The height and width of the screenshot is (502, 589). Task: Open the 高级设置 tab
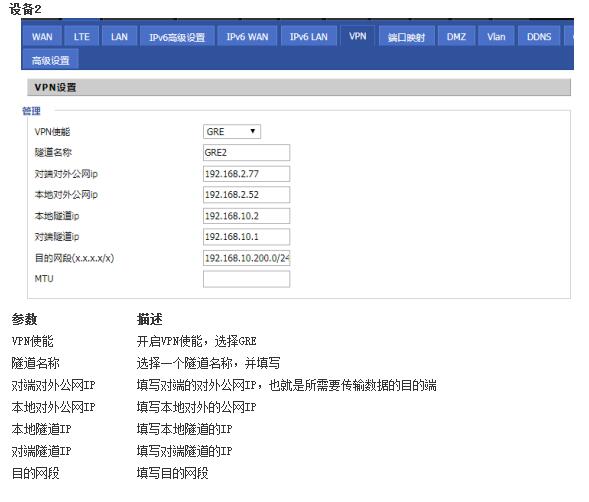[50, 60]
